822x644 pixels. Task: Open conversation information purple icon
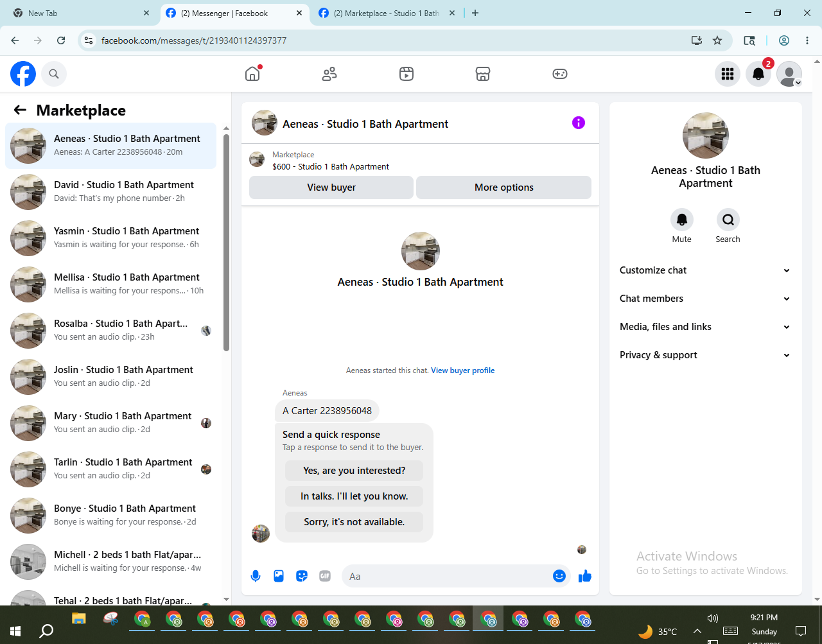click(579, 123)
